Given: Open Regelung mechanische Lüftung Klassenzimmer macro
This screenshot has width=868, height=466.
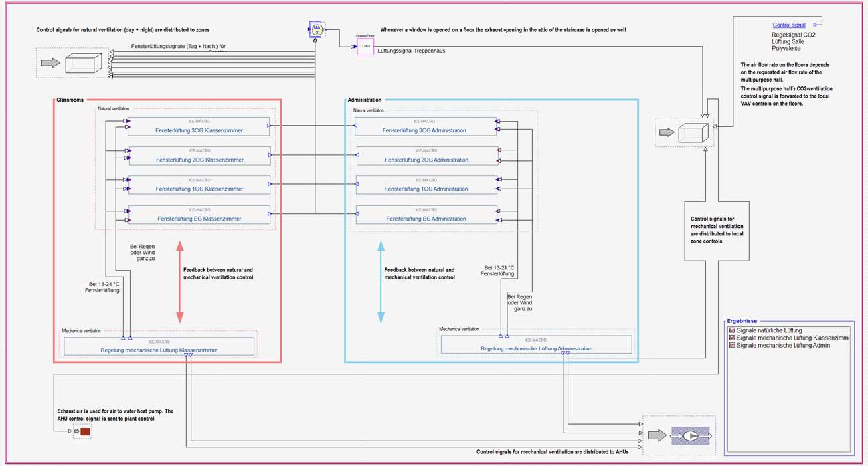Looking at the screenshot, I should tap(159, 346).
